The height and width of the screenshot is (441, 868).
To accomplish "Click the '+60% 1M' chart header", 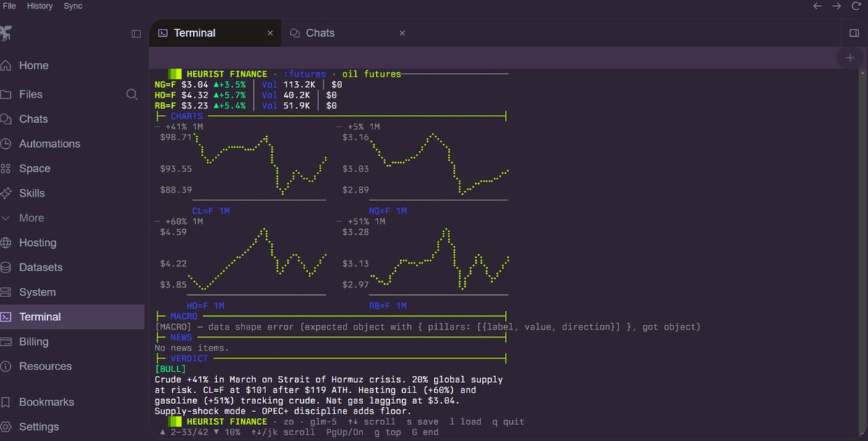I will (184, 221).
